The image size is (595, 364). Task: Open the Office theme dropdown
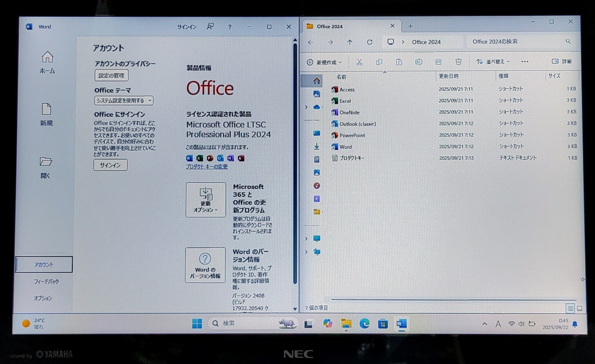123,101
